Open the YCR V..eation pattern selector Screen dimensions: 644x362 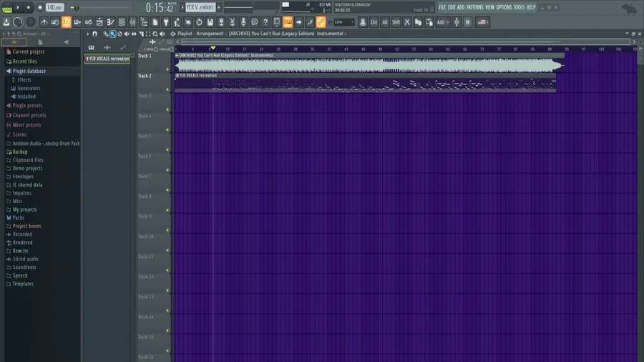[200, 7]
